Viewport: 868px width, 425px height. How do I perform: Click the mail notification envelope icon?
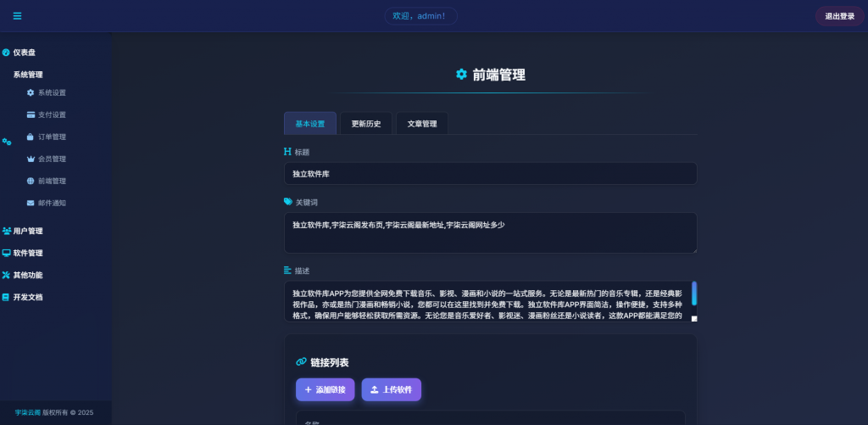pos(31,204)
